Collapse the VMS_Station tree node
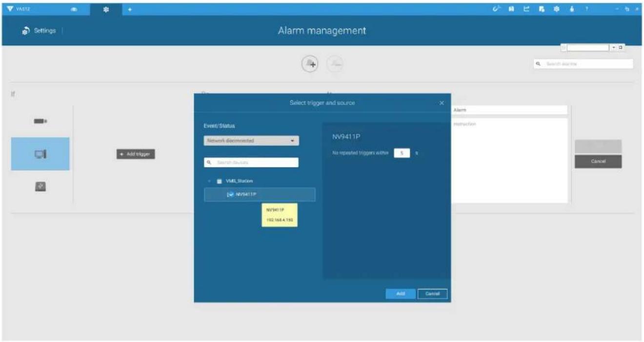Viewport: 644px width, 342px height. click(209, 181)
